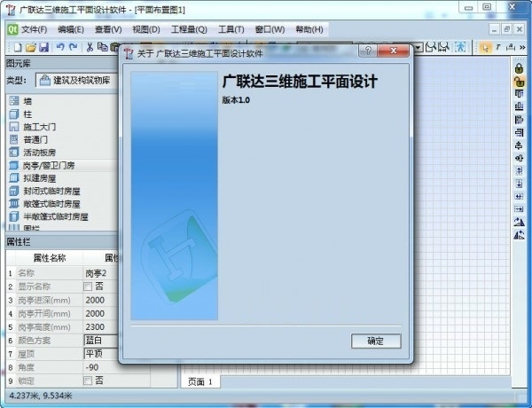Select 封闭式临时房屋 in element library
This screenshot has height=408, width=532.
(x=63, y=191)
